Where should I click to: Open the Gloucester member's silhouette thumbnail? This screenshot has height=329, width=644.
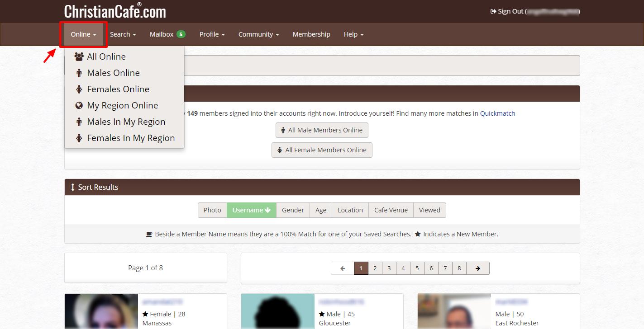278,311
